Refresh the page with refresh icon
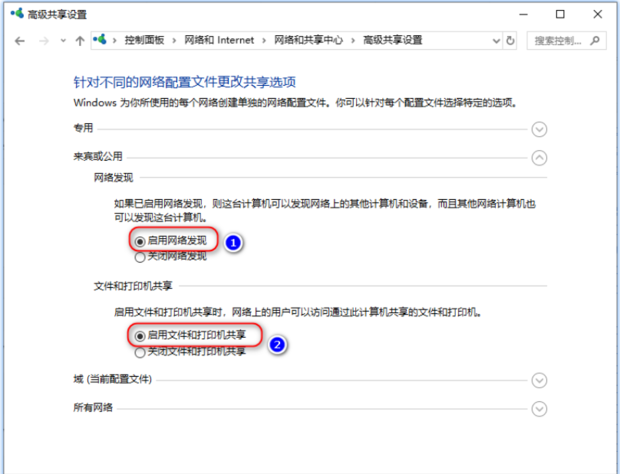The height and width of the screenshot is (474, 620). click(510, 40)
